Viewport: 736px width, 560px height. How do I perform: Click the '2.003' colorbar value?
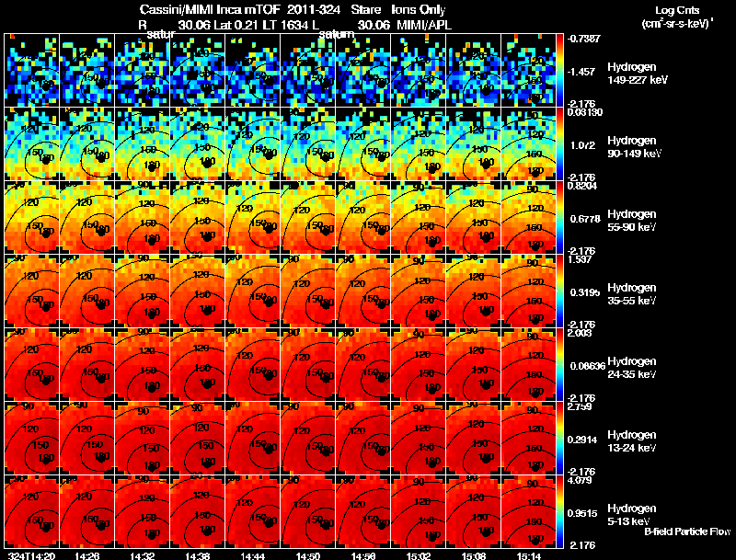tap(580, 333)
